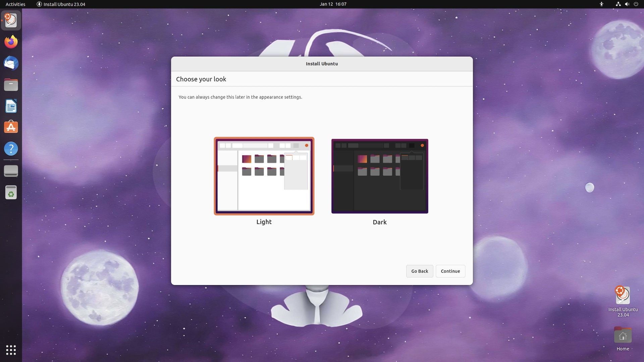Continue to the next installer step
The width and height of the screenshot is (644, 362).
(450, 271)
